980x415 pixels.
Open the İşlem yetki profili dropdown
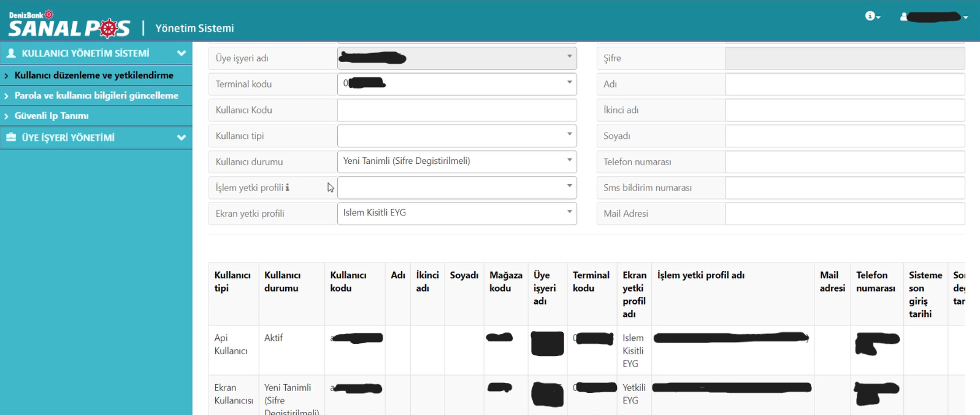pyautogui.click(x=456, y=188)
